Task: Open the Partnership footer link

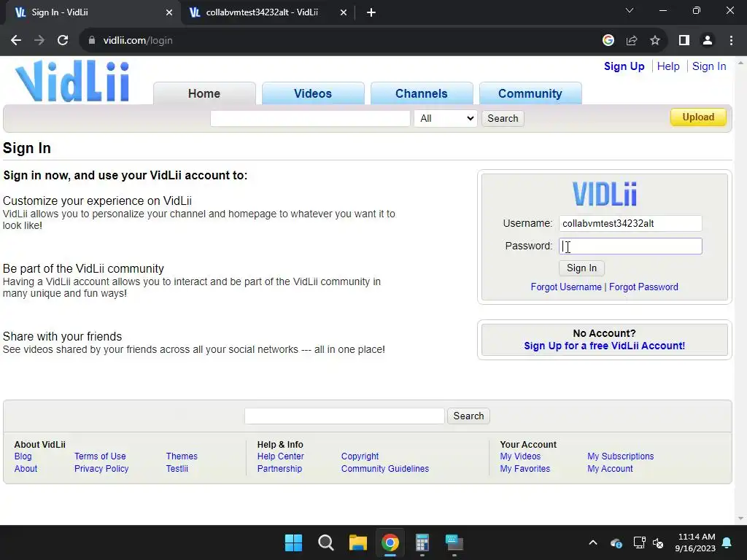Action: click(x=279, y=469)
